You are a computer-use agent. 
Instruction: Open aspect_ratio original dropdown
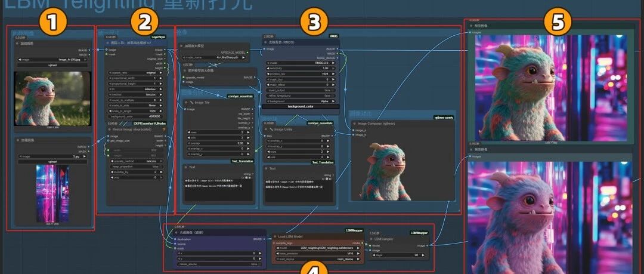[x=135, y=72]
